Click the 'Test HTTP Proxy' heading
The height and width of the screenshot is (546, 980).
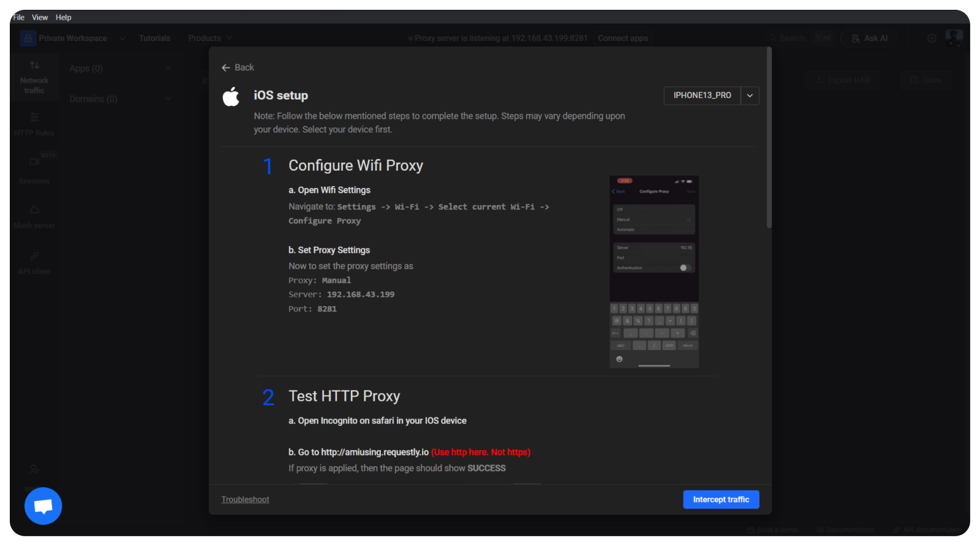coord(344,396)
